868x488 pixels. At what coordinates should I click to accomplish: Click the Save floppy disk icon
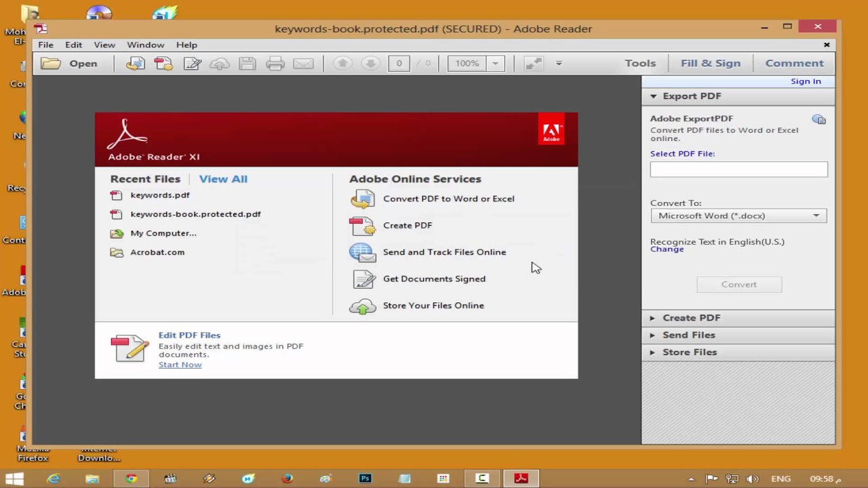248,64
